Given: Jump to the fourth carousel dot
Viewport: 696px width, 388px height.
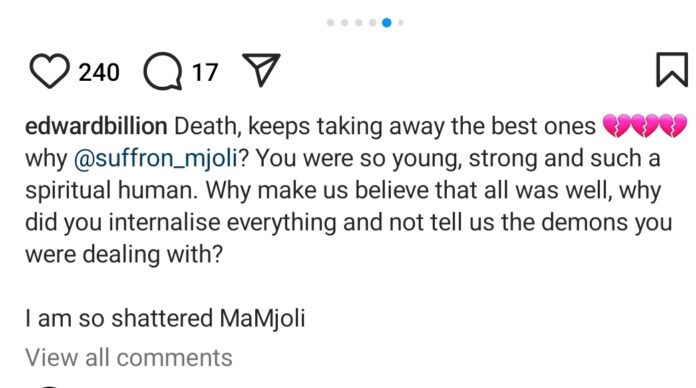Looking at the screenshot, I should pos(372,23).
